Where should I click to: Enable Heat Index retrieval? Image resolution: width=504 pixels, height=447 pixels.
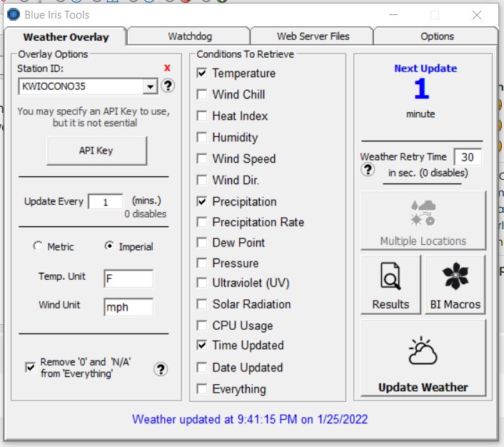(201, 116)
